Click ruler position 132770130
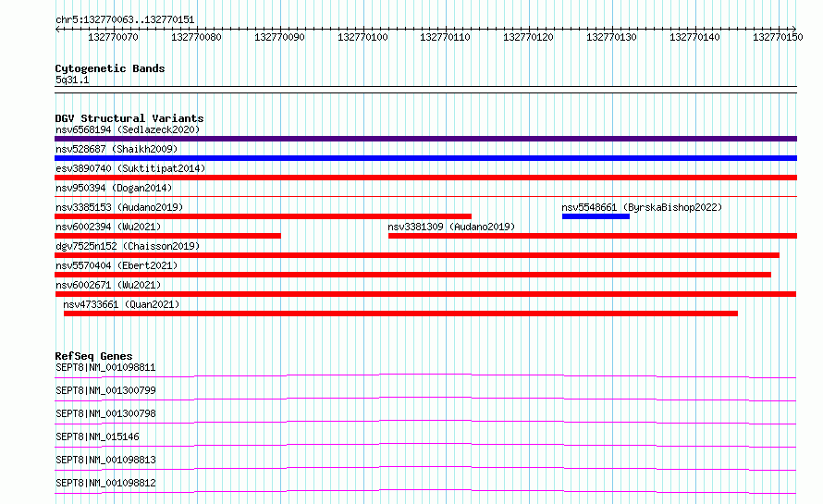823x504 pixels. [611, 37]
